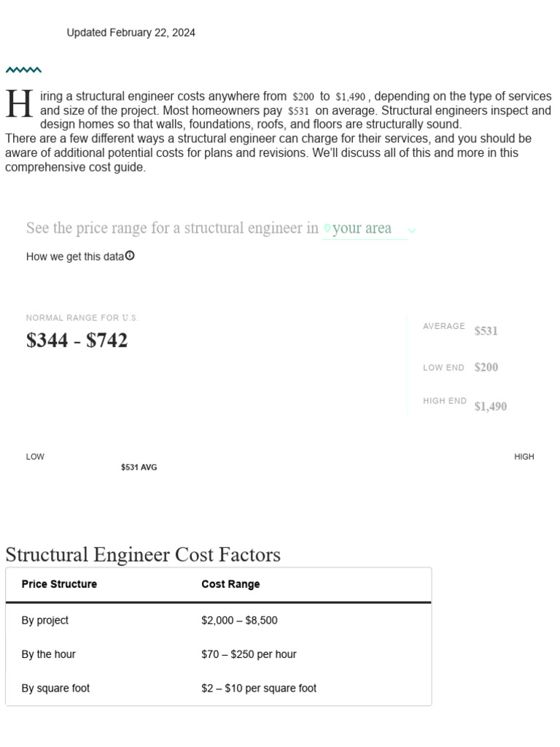Click the LOW label of the price range
The image size is (560, 747).
35,457
